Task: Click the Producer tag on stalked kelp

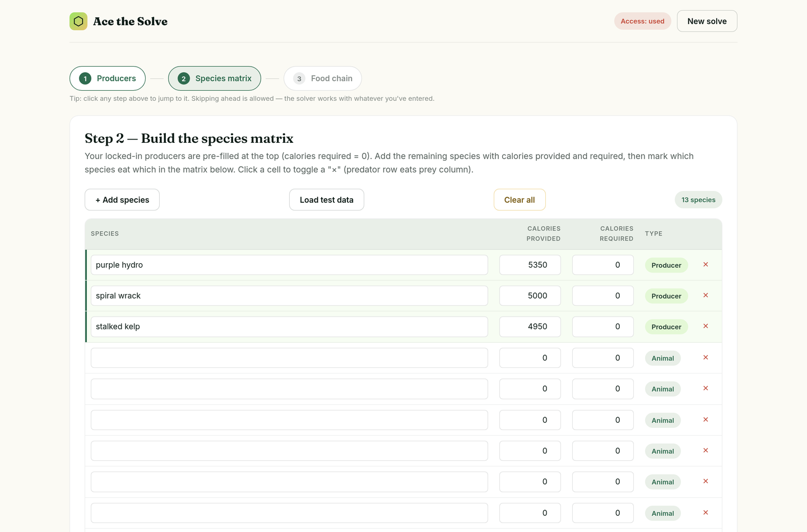Action: tap(666, 327)
